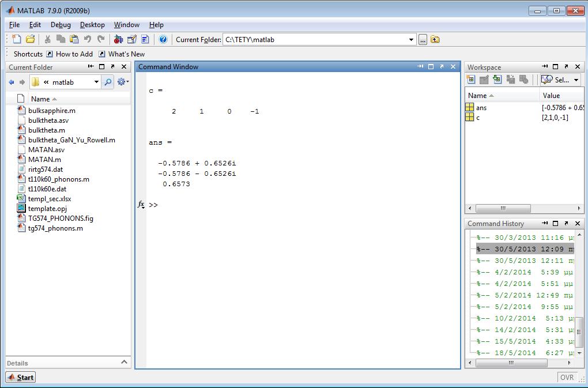Browse for folder with ellipsis button
Viewport: 588px width, 388px height.
(423, 39)
